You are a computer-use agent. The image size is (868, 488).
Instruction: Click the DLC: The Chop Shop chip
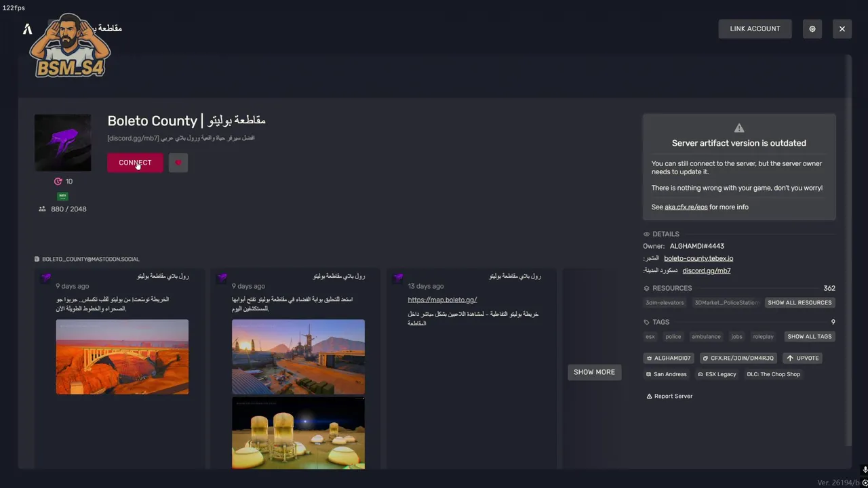pyautogui.click(x=773, y=374)
